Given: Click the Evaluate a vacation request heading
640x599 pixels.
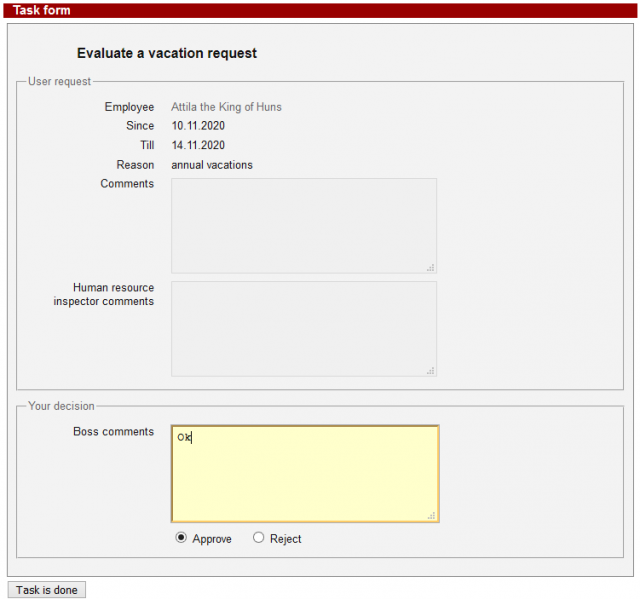Looking at the screenshot, I should [167, 53].
